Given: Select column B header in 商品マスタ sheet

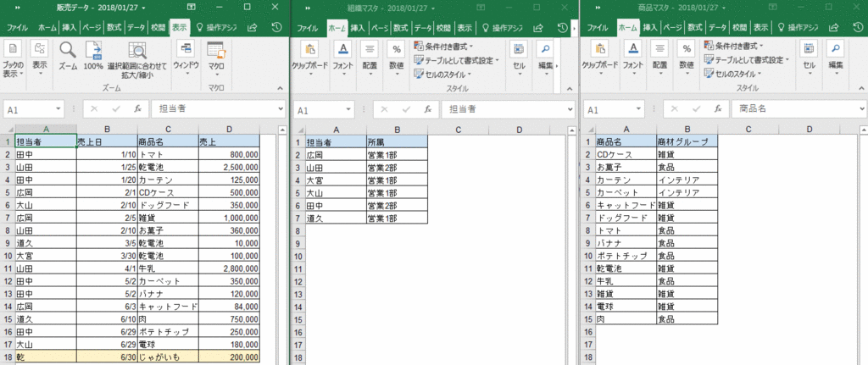Looking at the screenshot, I should [x=687, y=130].
